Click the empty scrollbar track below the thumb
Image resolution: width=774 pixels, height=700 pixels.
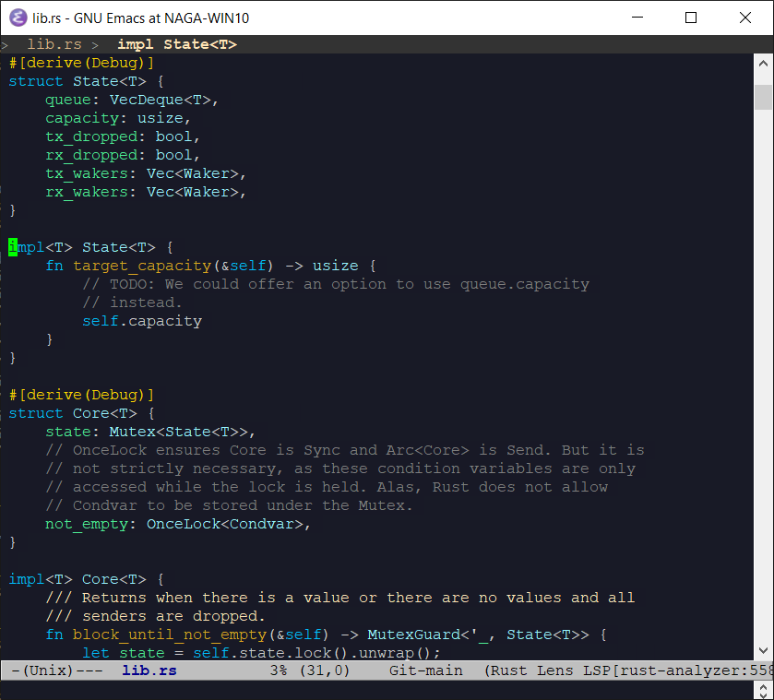763,369
